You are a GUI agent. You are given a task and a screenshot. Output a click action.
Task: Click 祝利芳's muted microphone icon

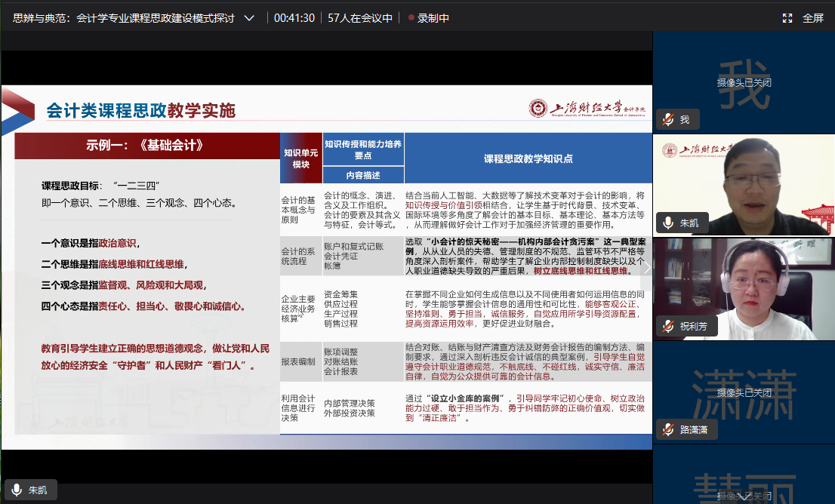pyautogui.click(x=668, y=326)
